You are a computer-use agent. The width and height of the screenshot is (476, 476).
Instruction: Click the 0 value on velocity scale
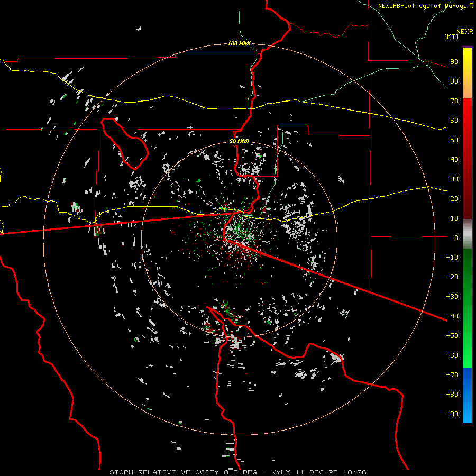456,238
